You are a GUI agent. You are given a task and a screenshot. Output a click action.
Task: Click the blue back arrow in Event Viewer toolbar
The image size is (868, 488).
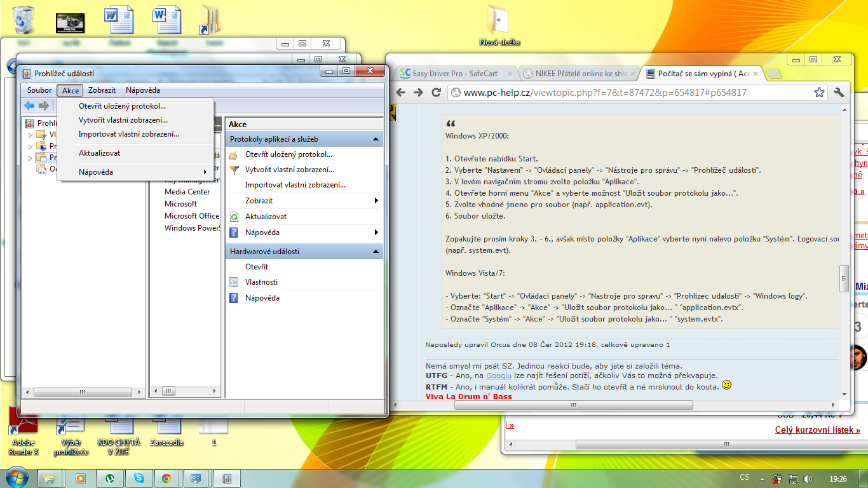pyautogui.click(x=29, y=105)
